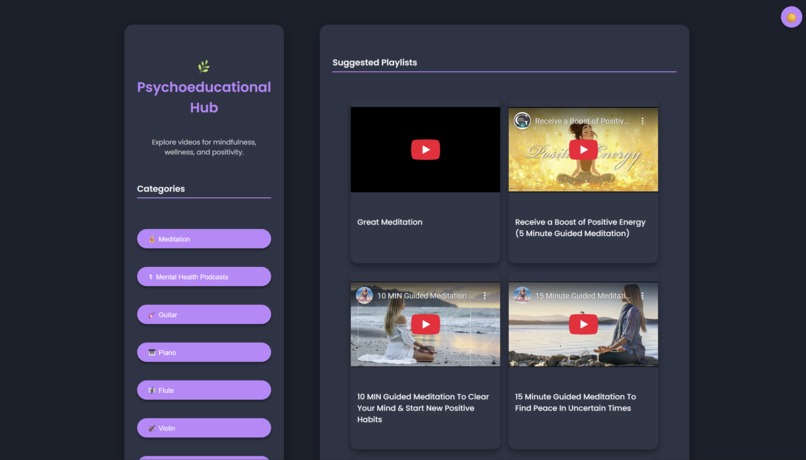806x460 pixels.
Task: Click channel avatar on Boost of Positive Energy video
Action: pyautogui.click(x=522, y=121)
